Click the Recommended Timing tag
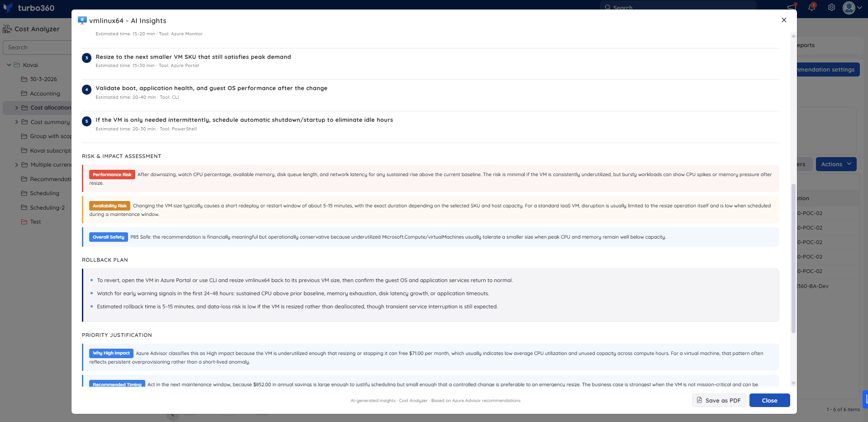 point(117,384)
